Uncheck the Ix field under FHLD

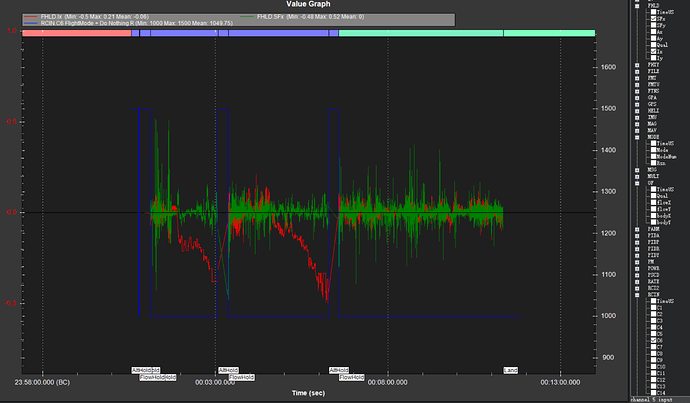tap(653, 51)
